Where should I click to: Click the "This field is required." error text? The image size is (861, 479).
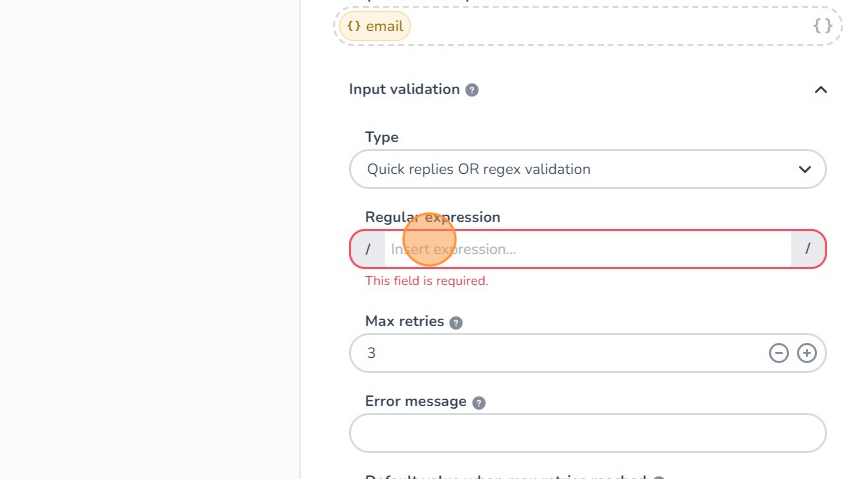427,281
